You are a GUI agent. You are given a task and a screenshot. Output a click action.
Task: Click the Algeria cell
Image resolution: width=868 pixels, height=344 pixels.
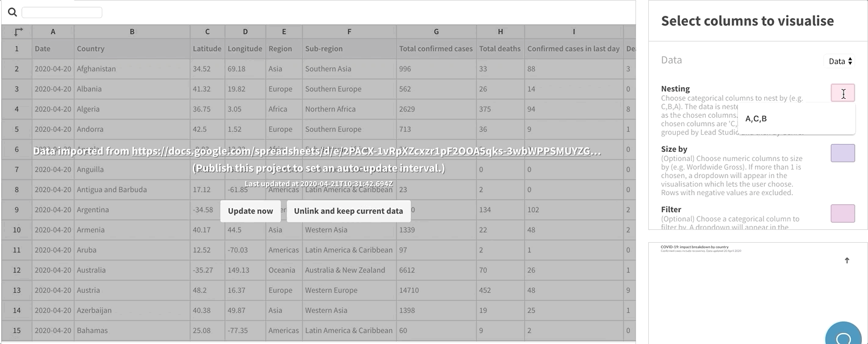point(132,109)
